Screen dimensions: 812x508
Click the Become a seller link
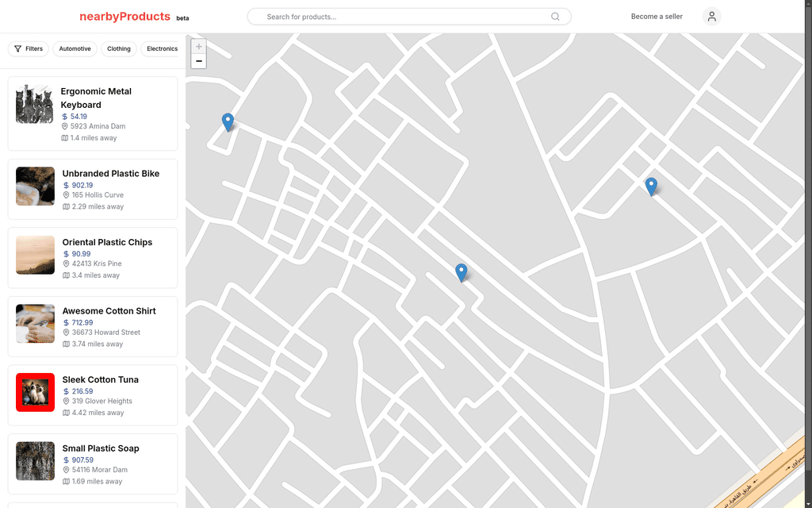[657, 17]
